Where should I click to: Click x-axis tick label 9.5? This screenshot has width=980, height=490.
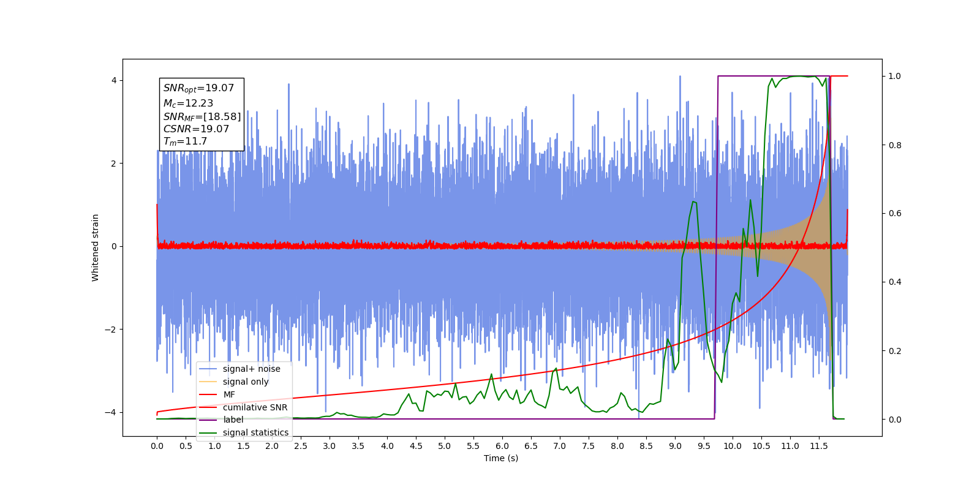point(704,446)
